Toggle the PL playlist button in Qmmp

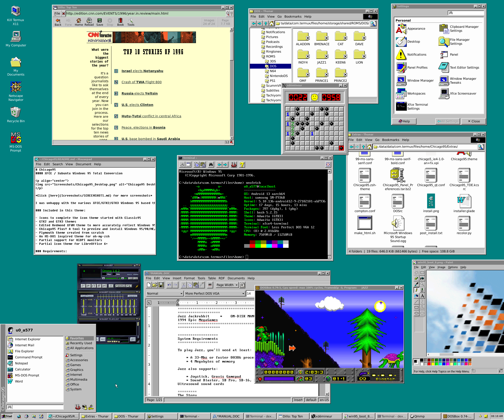(x=135, y=279)
